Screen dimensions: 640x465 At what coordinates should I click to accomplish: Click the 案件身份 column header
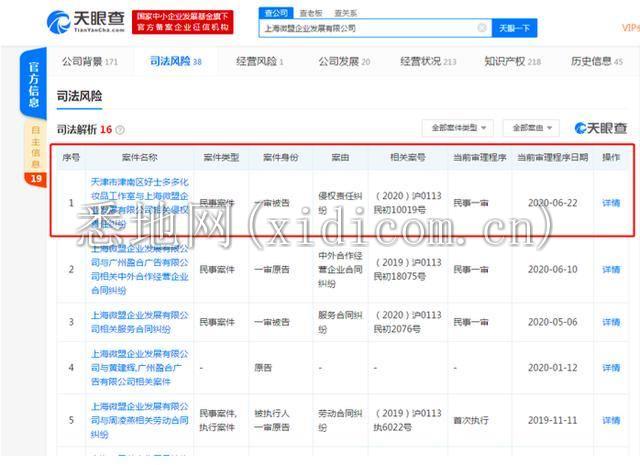click(280, 157)
